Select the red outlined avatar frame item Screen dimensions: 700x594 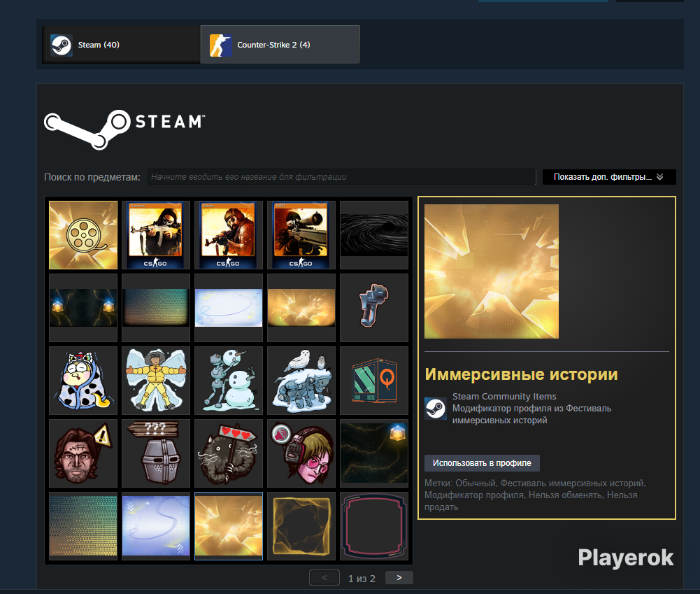click(374, 526)
